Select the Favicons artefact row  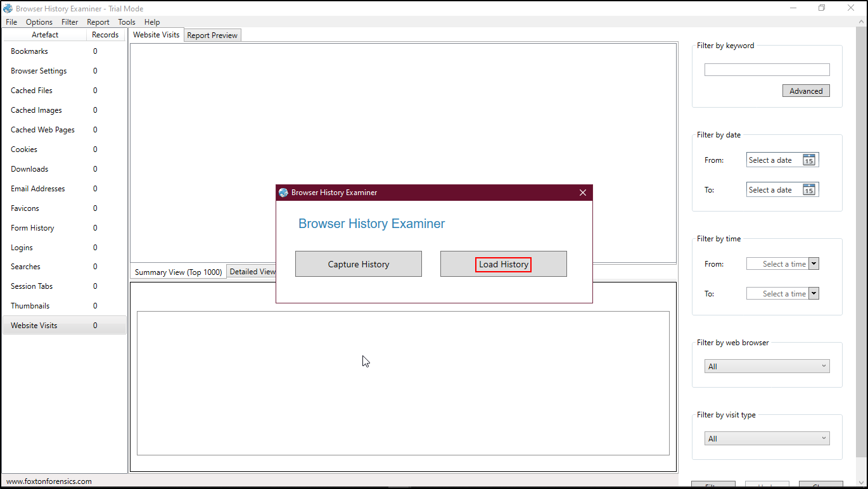pyautogui.click(x=64, y=208)
